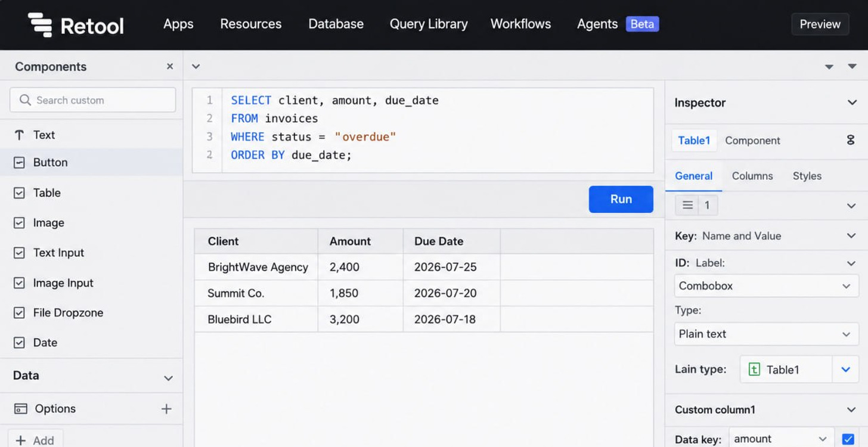Open the Plain text type dropdown
This screenshot has width=868, height=447.
click(766, 334)
